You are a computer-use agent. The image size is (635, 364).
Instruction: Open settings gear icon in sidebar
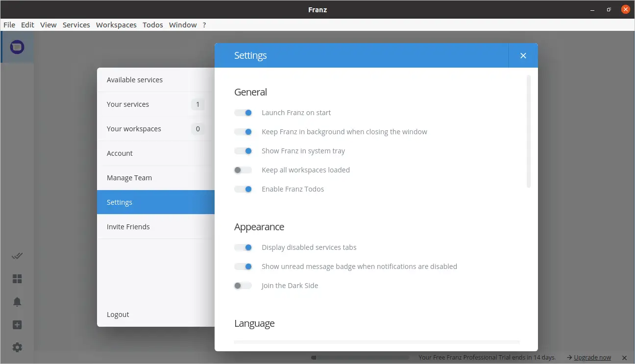click(x=17, y=347)
